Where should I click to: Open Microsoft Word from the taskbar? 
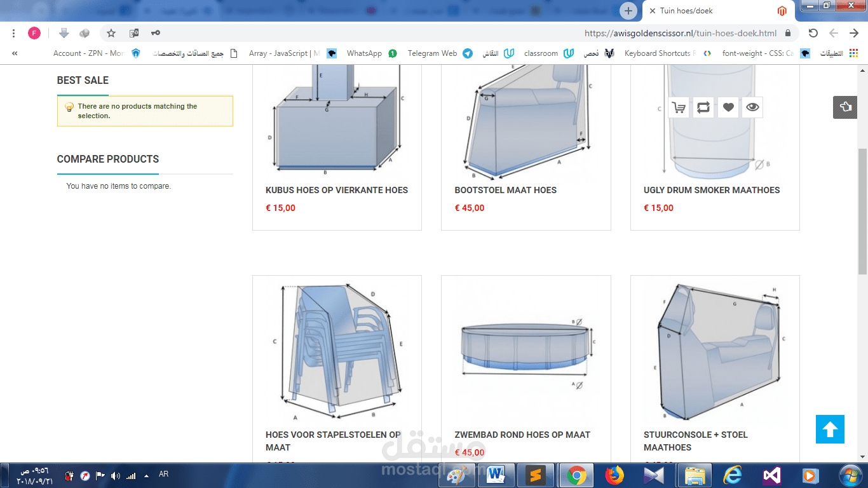(x=496, y=475)
